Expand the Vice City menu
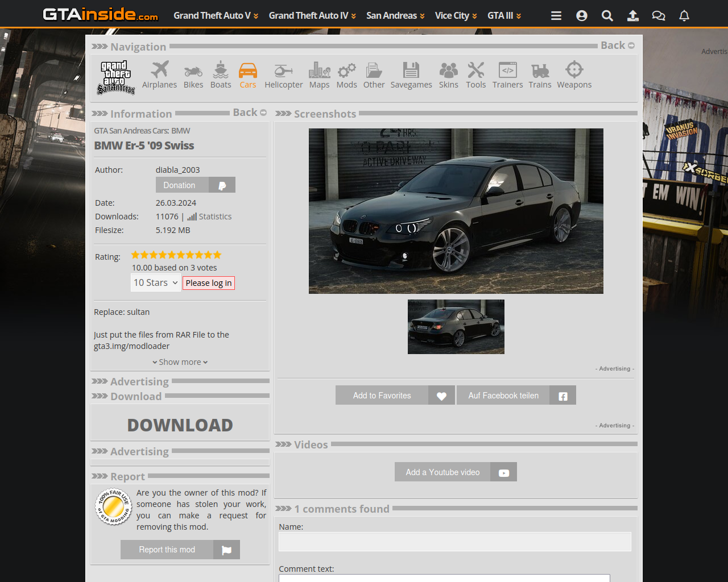 coord(456,16)
